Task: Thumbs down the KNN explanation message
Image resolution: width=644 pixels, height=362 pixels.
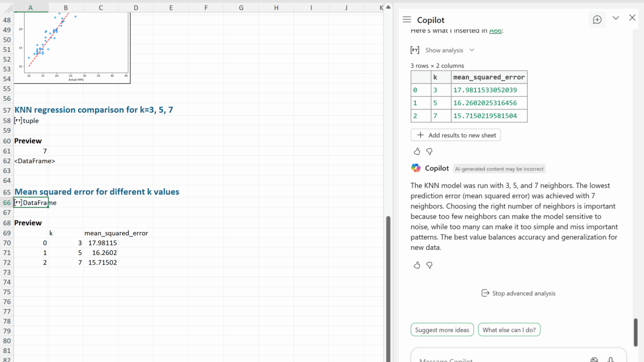Action: click(429, 265)
